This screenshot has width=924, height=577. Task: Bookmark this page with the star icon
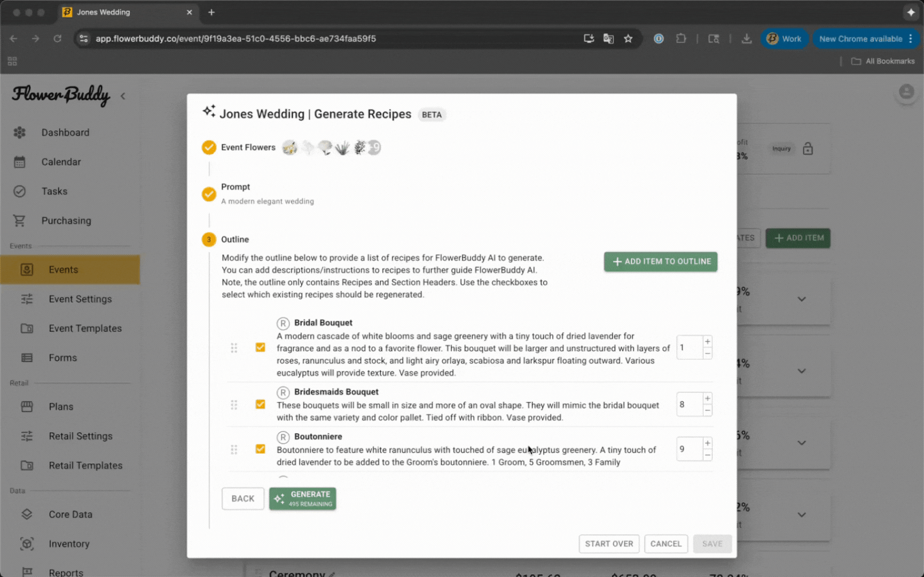(x=628, y=38)
